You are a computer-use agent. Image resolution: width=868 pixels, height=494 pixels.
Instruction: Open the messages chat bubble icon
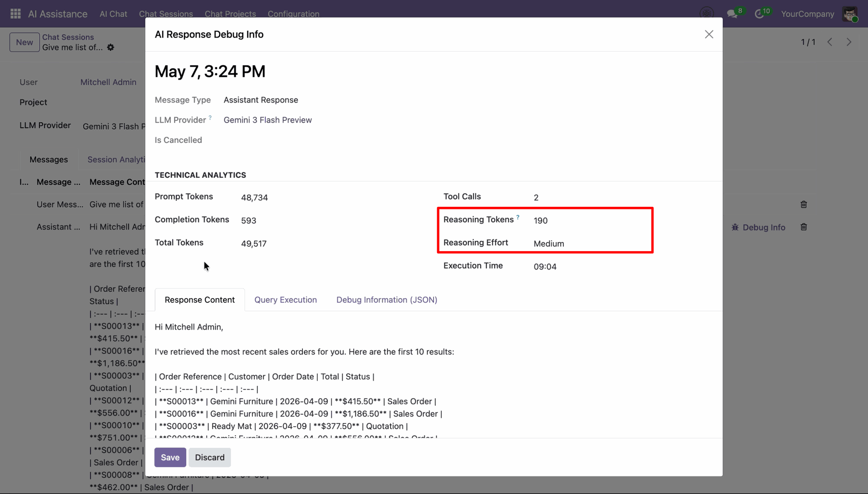pyautogui.click(x=732, y=14)
